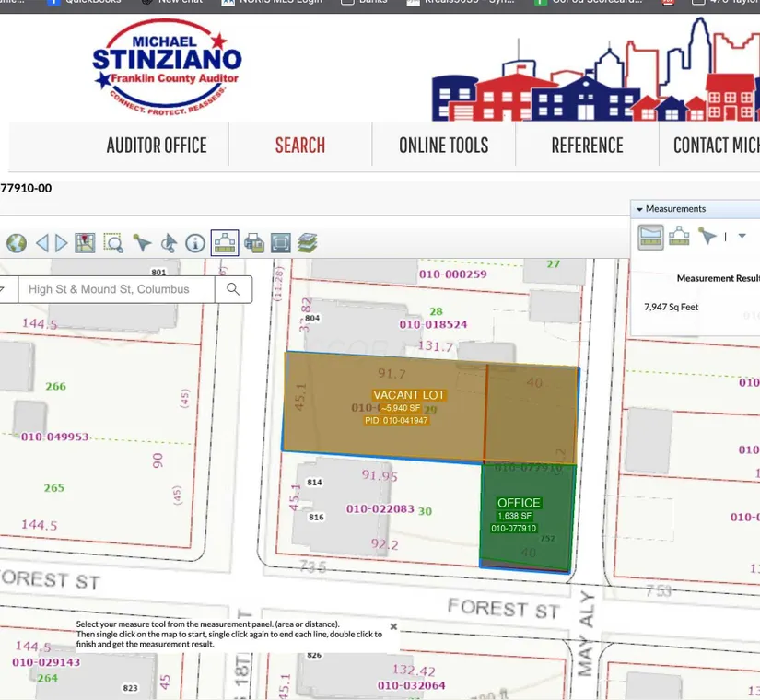Go to previous map extent arrow
The height and width of the screenshot is (700, 760).
tap(41, 243)
